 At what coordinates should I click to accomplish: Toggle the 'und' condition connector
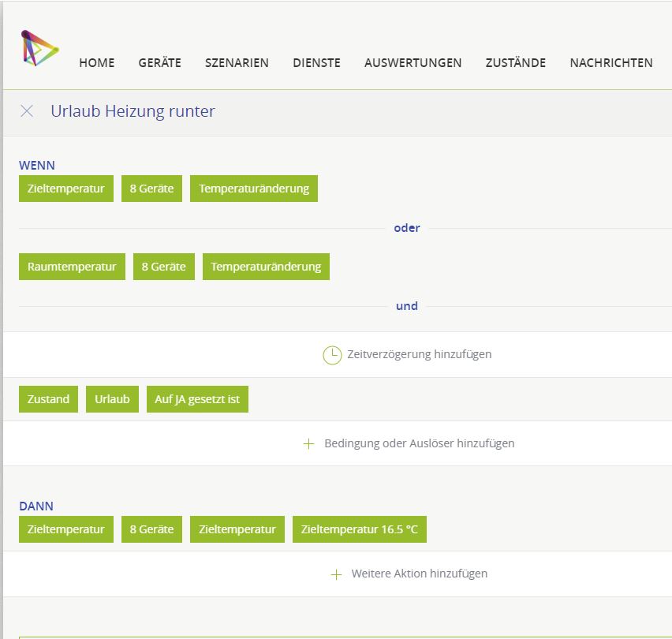pos(407,306)
